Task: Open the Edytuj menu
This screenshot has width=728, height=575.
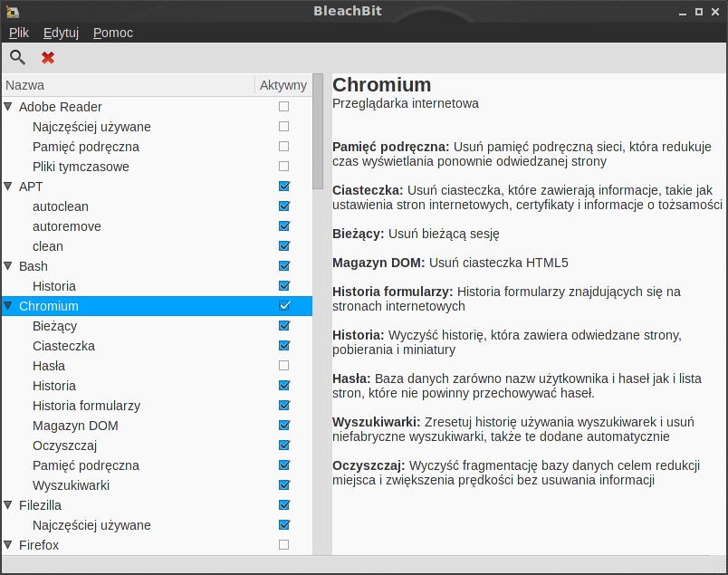Action: [61, 33]
